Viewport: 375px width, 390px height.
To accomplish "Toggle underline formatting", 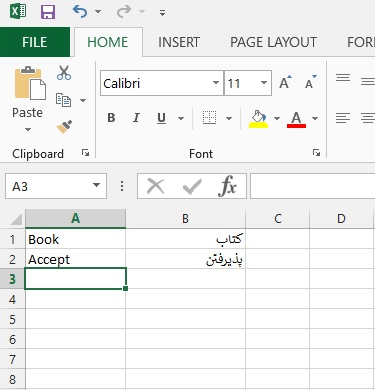I will tap(161, 118).
